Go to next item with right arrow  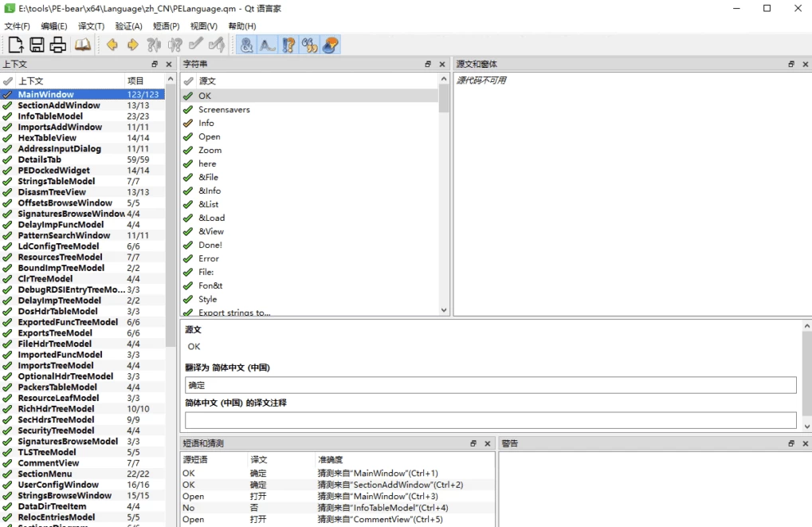[x=132, y=45]
